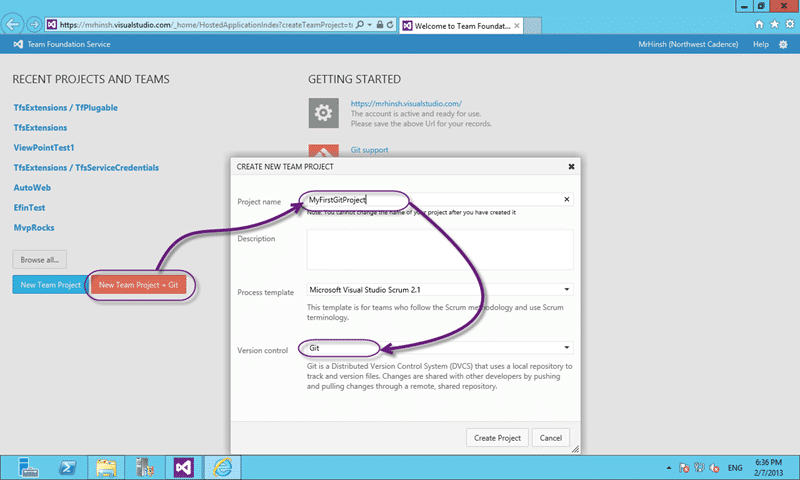Open the mrhinsh.visualstudio.com account URL link
Viewport: 800px width, 480px height.
(x=406, y=104)
